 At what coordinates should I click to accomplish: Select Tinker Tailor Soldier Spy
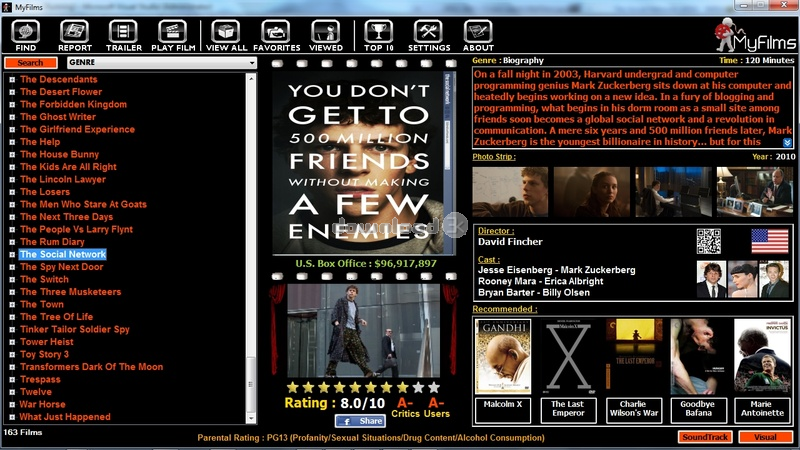pos(74,330)
